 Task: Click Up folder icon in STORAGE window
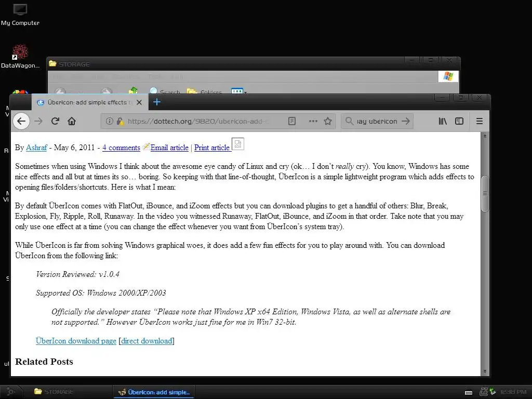[x=133, y=90]
